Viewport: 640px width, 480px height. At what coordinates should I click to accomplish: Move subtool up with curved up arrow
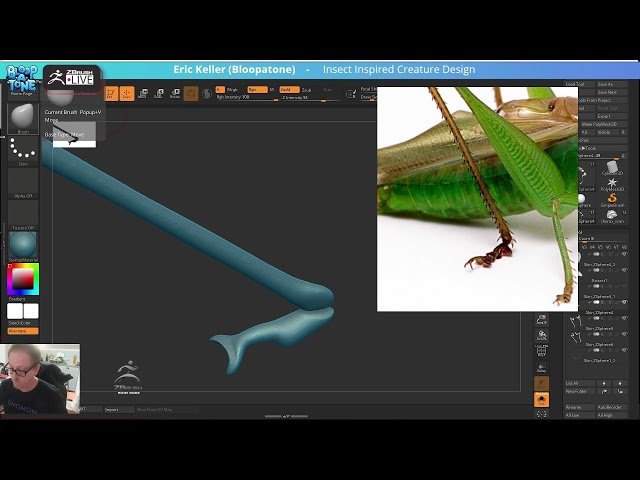(604, 391)
